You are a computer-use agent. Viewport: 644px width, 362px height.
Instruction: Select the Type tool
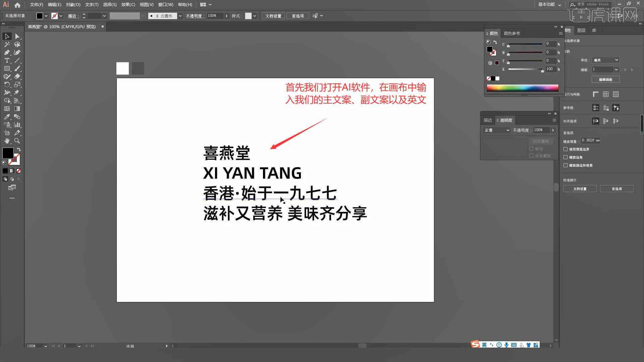[6, 61]
